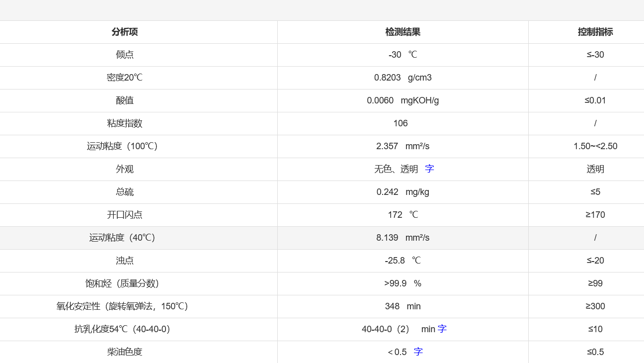Screen dimensions: 644x363
Task: Select the 倾点 row label
Action: pos(125,55)
